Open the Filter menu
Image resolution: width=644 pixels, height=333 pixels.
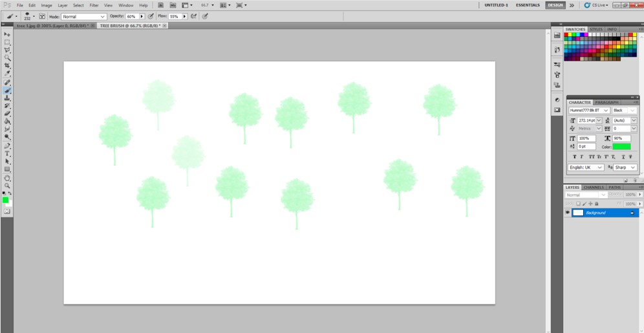click(x=94, y=5)
